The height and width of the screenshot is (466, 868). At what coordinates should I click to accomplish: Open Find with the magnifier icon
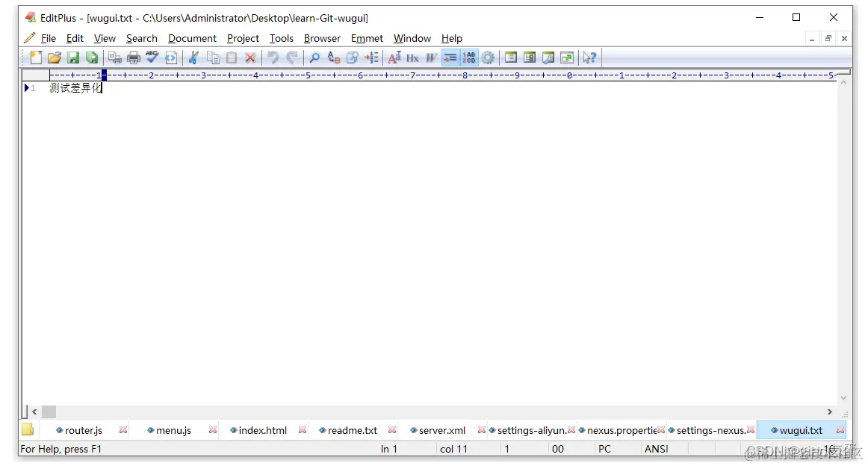coord(314,58)
